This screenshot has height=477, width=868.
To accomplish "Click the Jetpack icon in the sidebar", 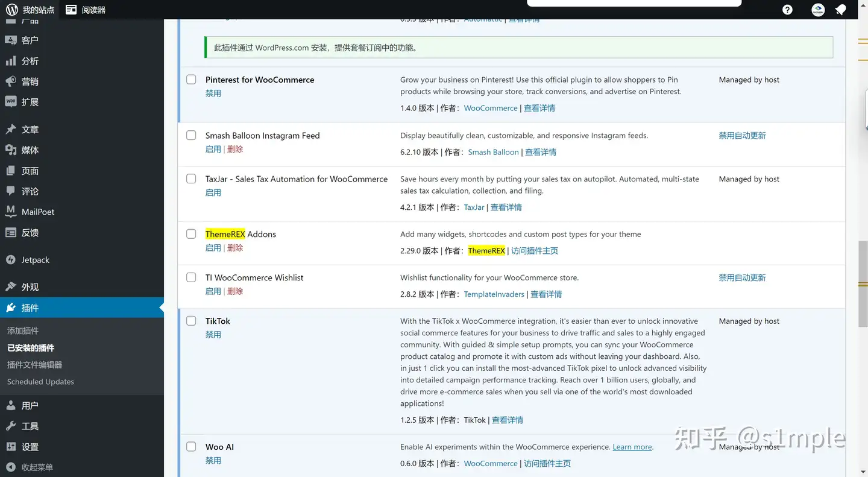I will pyautogui.click(x=11, y=260).
